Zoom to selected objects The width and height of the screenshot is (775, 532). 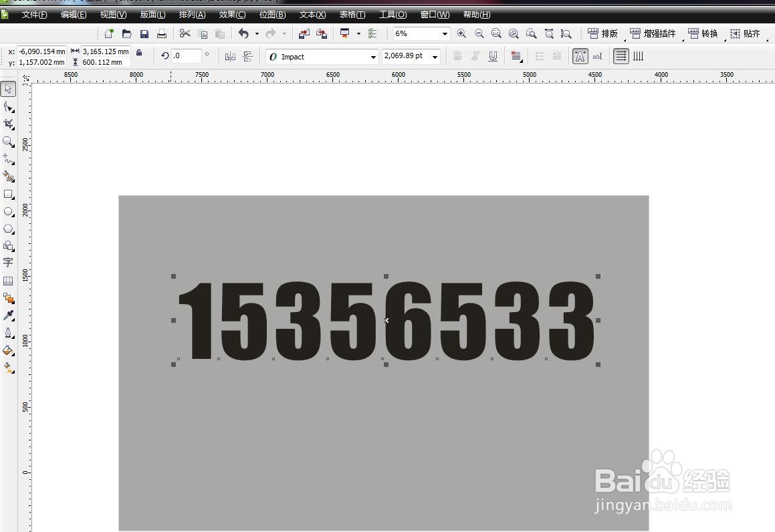pyautogui.click(x=496, y=33)
